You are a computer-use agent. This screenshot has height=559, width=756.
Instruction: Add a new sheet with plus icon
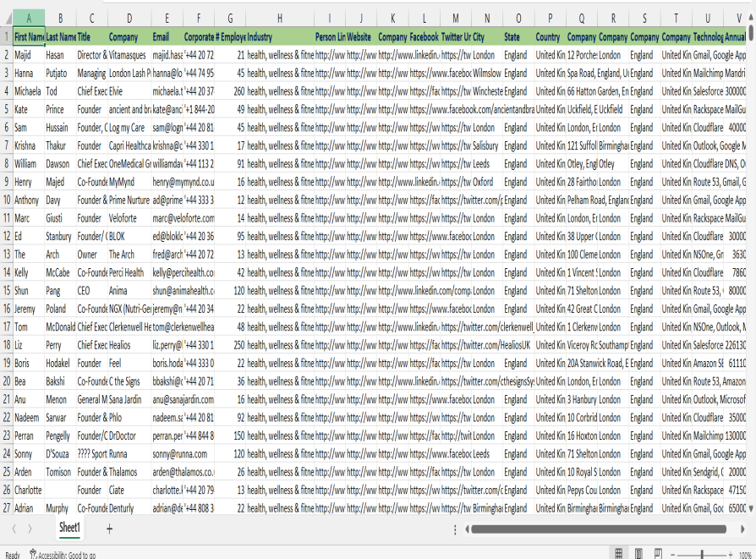click(109, 529)
